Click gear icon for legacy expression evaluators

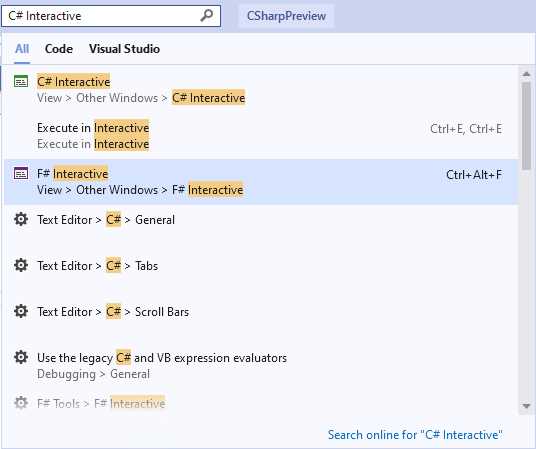pyautogui.click(x=21, y=357)
